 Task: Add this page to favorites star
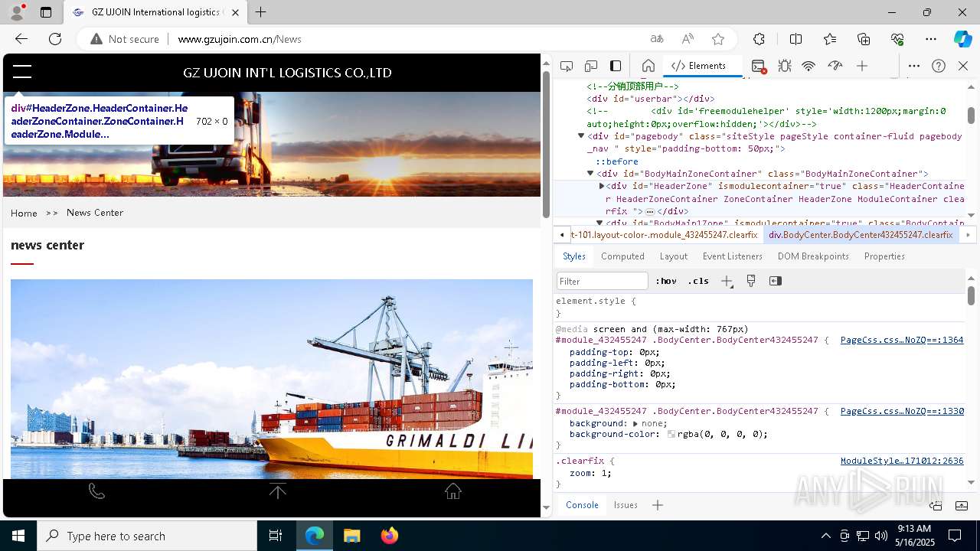click(x=718, y=39)
